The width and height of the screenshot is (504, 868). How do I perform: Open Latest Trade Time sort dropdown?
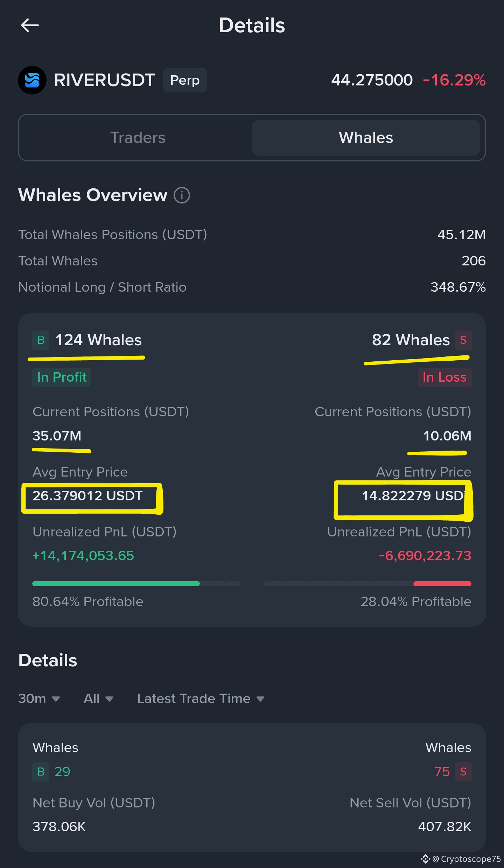[x=201, y=699]
